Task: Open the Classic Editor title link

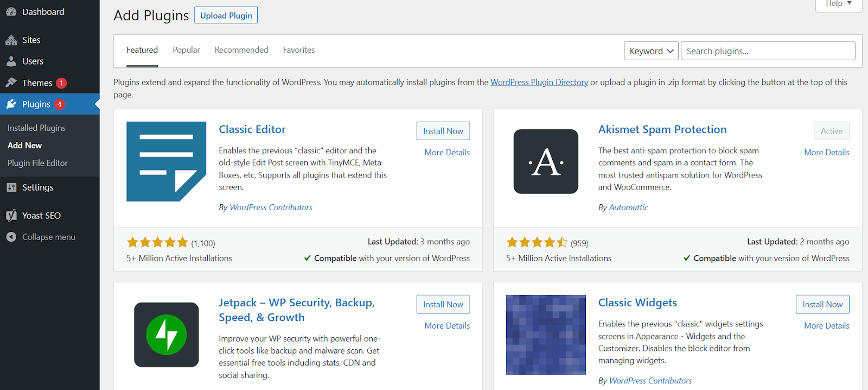Action: click(x=252, y=129)
